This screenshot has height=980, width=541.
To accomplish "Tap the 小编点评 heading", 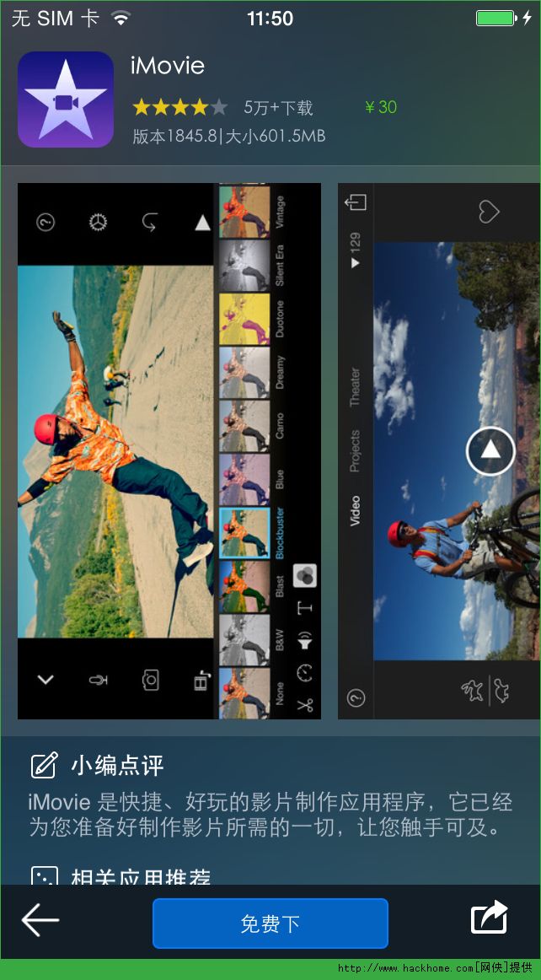I will click(x=117, y=766).
